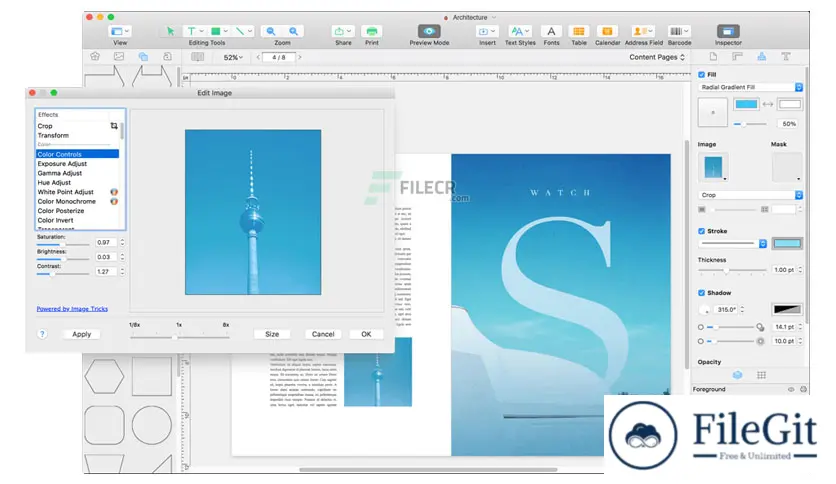Go to the previous page arrow
836x484 pixels.
pyautogui.click(x=258, y=57)
